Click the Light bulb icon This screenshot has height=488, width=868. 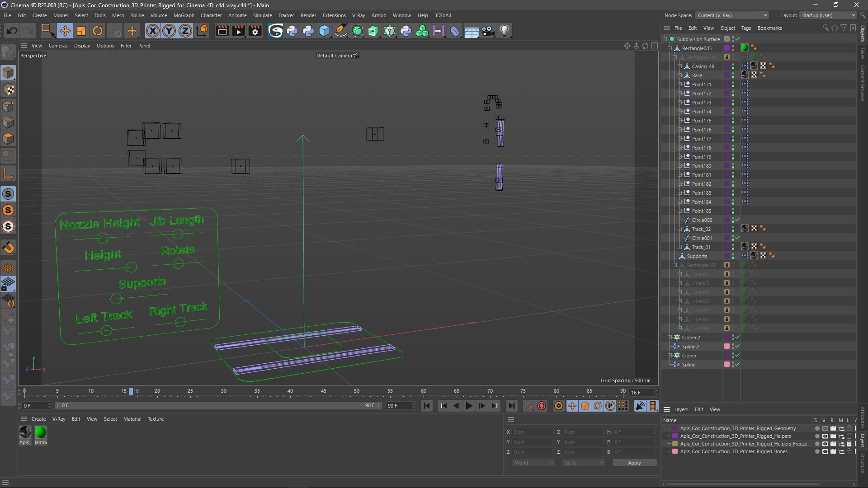click(505, 31)
